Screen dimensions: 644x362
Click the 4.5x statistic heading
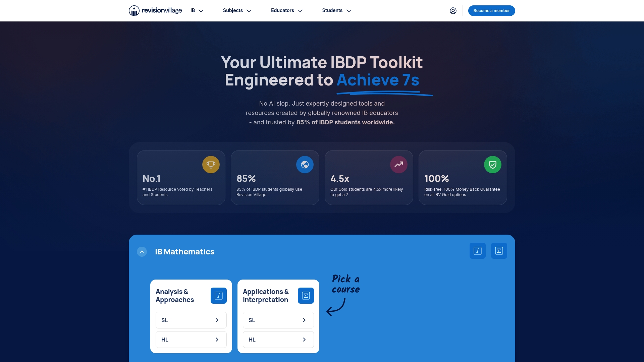tap(340, 179)
